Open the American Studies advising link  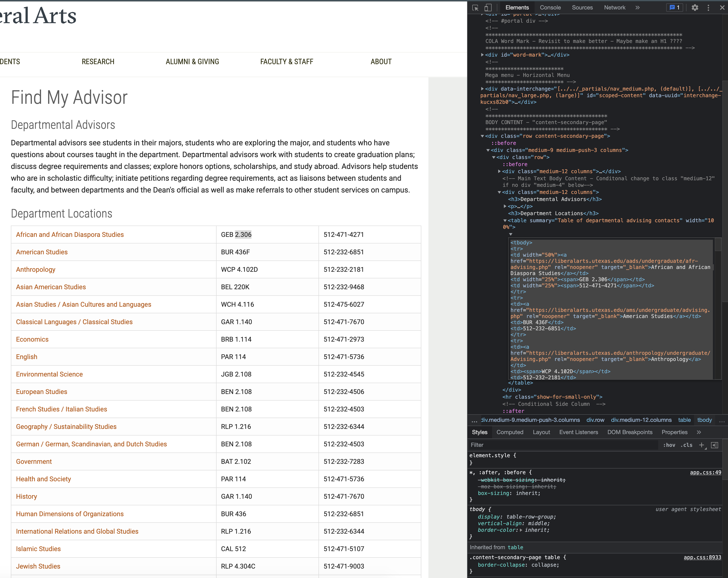coord(42,252)
